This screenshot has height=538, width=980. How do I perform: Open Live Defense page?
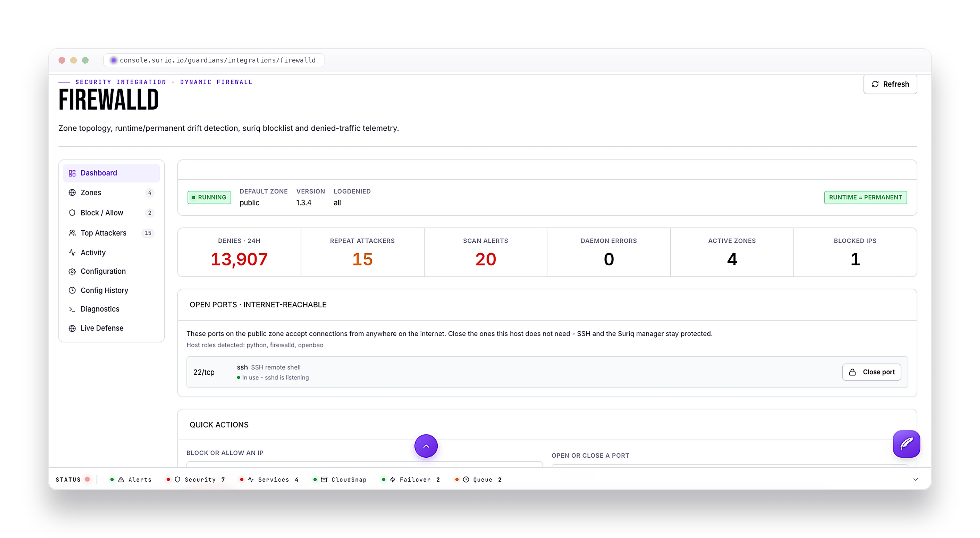(111, 328)
